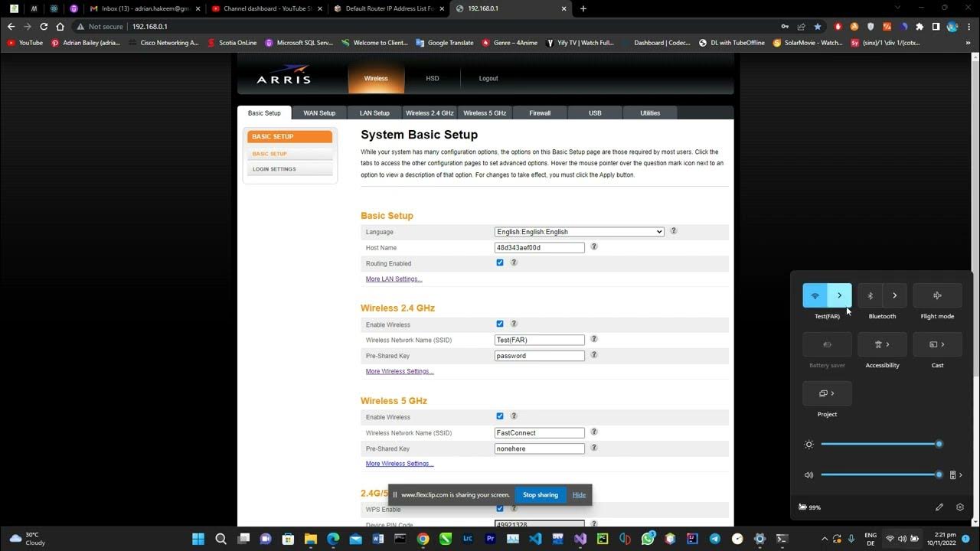Hide the screen sharing notification bar
This screenshot has width=980, height=551.
click(x=579, y=494)
